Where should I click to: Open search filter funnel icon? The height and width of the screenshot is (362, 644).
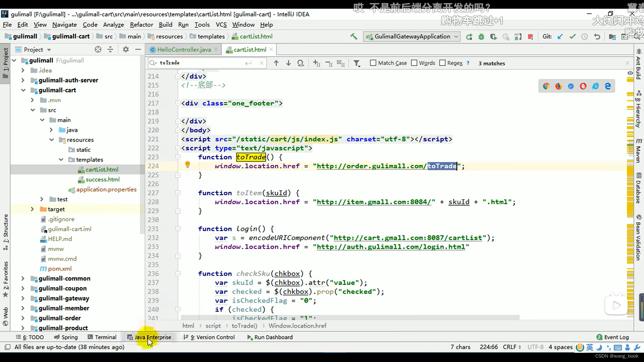click(357, 63)
